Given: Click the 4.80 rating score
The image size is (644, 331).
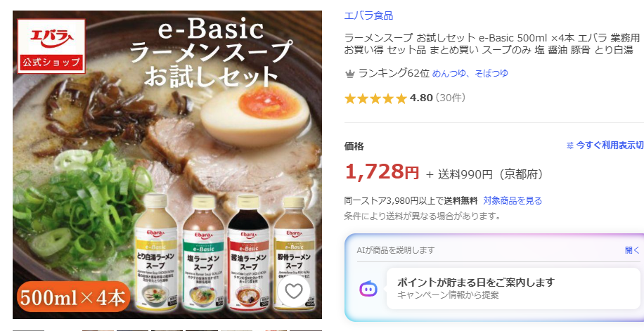Looking at the screenshot, I should (x=421, y=98).
